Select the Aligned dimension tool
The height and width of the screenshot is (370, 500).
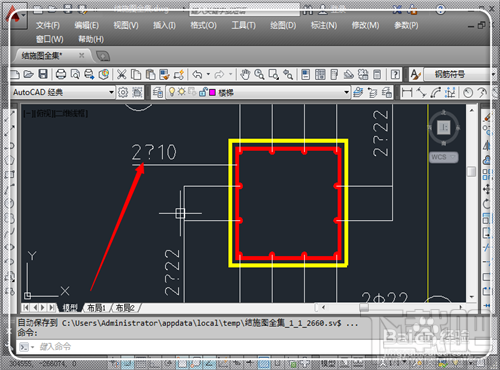coord(421,92)
